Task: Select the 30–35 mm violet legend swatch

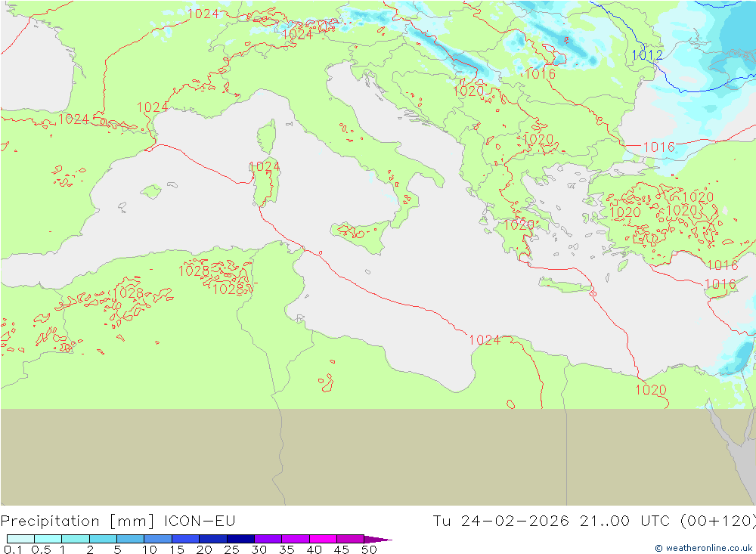Action: [268, 539]
